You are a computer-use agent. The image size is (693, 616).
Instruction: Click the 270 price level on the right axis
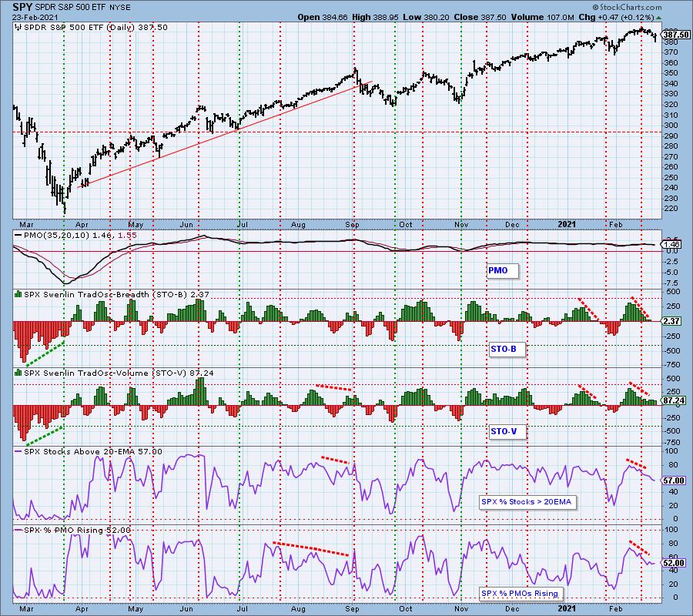[671, 157]
